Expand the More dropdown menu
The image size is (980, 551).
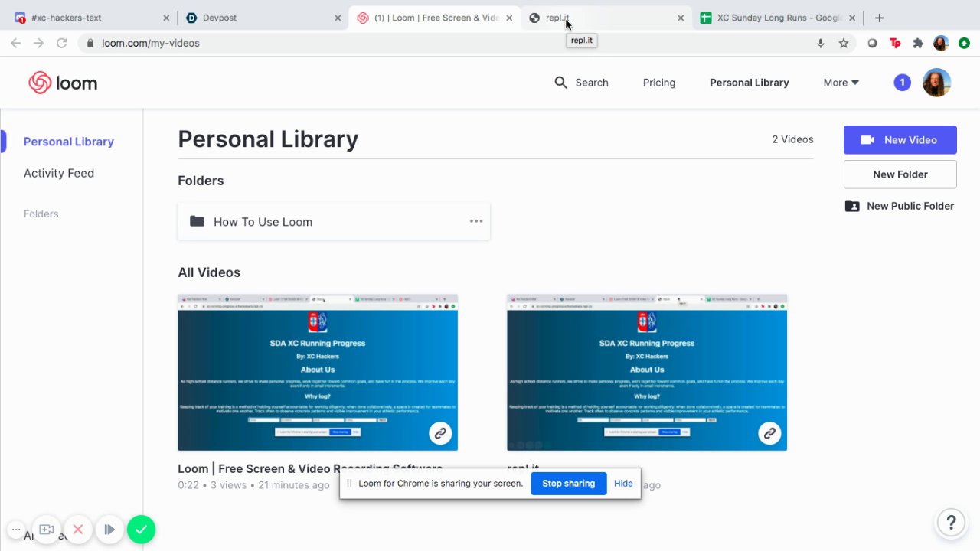coord(841,83)
